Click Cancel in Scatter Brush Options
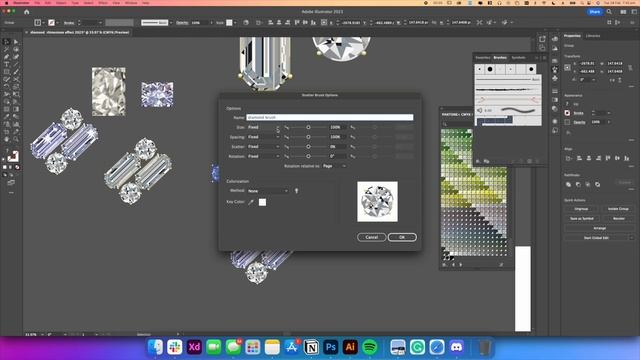Screen dimensions: 640x360 coord(371,237)
